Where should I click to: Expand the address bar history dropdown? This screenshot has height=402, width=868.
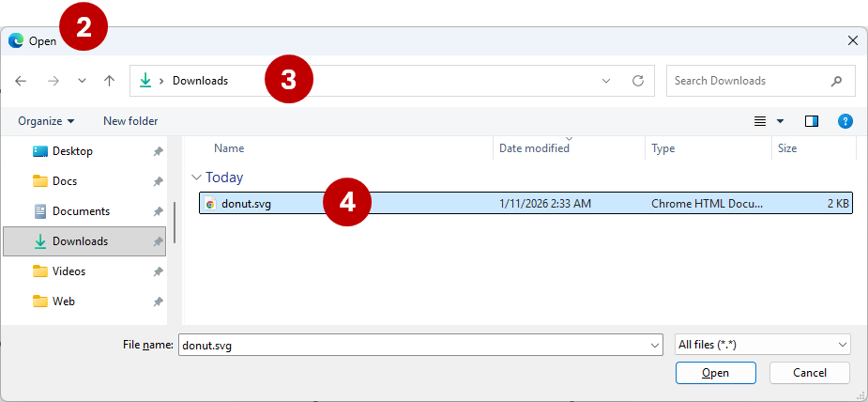[x=606, y=81]
